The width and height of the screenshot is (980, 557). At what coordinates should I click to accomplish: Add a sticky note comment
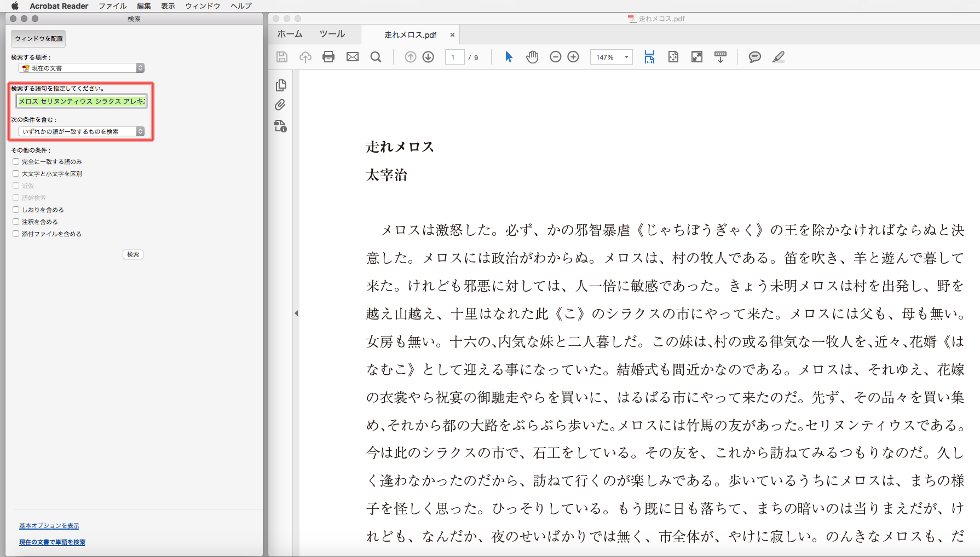point(755,57)
